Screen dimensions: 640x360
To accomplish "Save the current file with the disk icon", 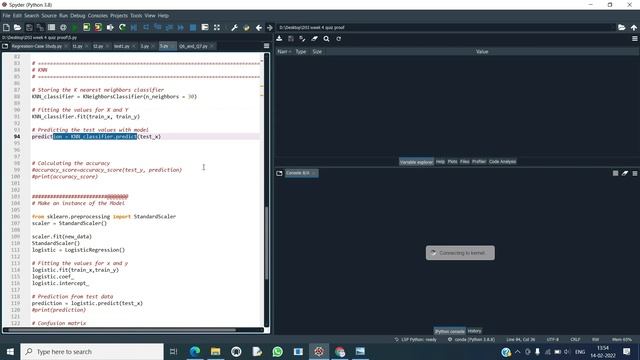I will tap(29, 27).
